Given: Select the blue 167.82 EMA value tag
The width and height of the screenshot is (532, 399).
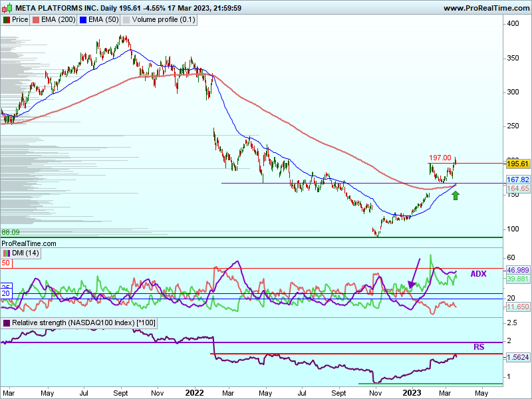Looking at the screenshot, I should pyautogui.click(x=518, y=180).
